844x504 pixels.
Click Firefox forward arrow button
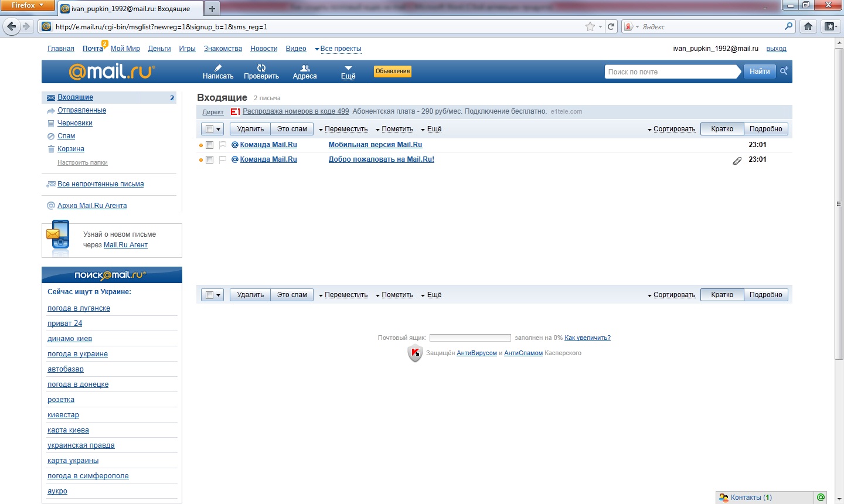[x=26, y=26]
